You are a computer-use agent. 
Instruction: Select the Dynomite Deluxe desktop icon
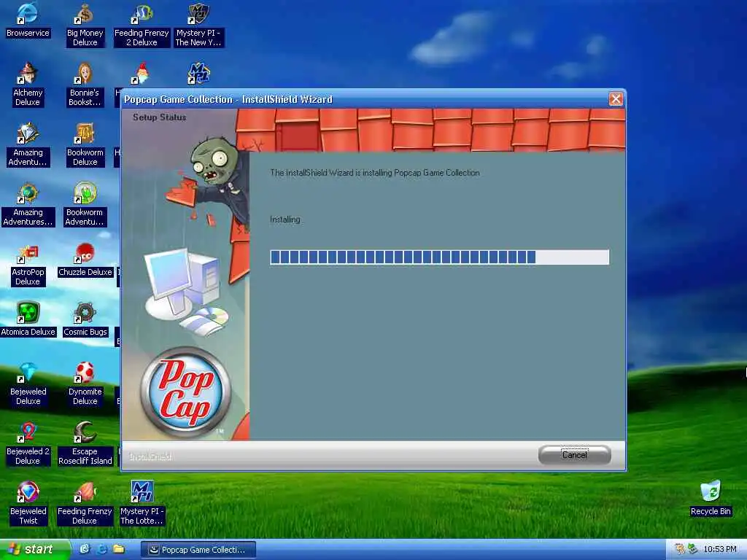click(85, 384)
